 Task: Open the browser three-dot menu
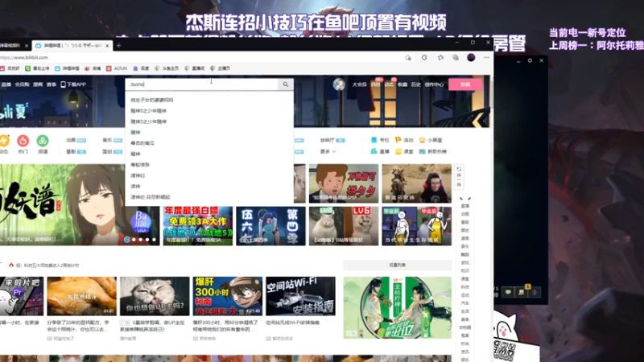[x=487, y=57]
